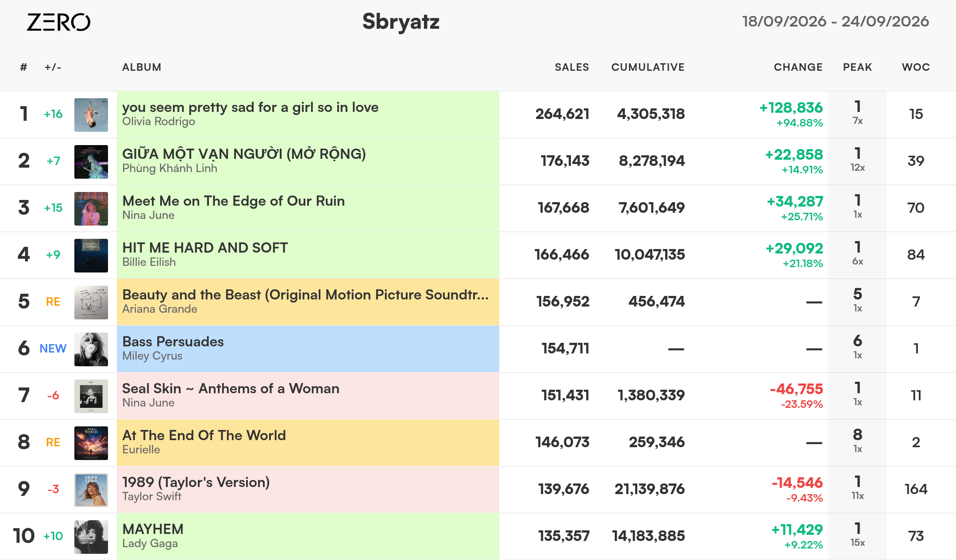Click the Sbryatz chart title
Image resolution: width=956 pixels, height=560 pixels.
[x=401, y=22]
